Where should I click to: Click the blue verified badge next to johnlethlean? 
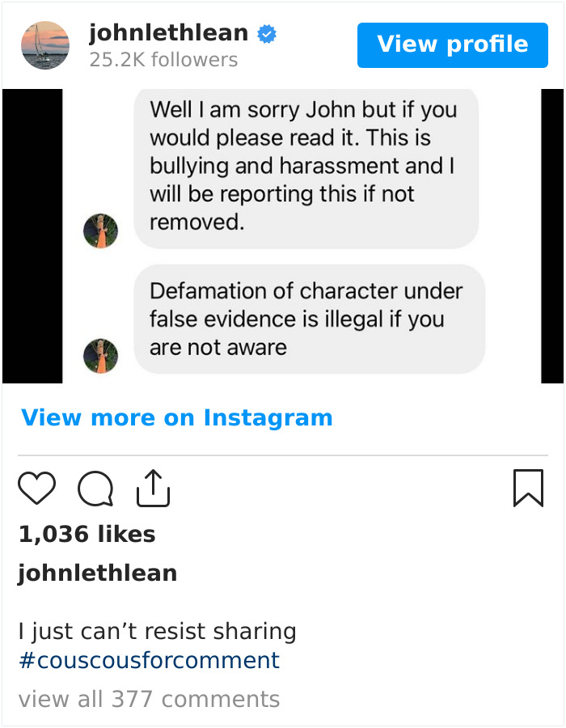pyautogui.click(x=267, y=34)
